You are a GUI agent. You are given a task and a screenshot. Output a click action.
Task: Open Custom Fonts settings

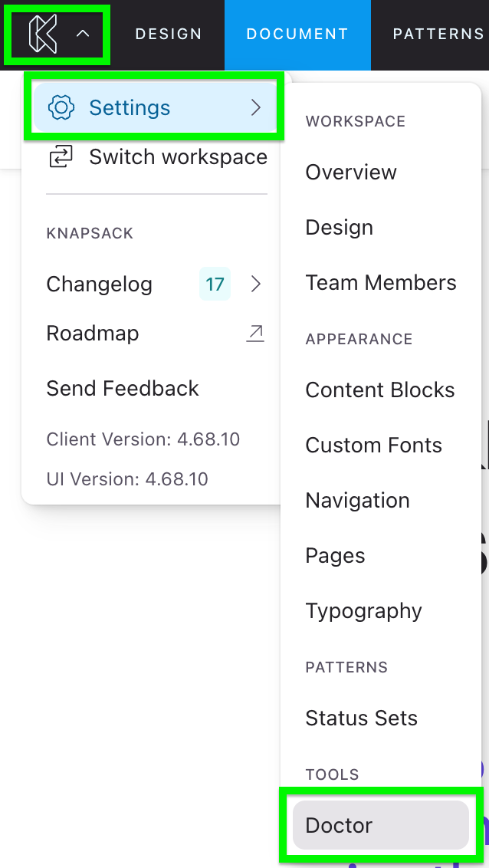pos(374,445)
